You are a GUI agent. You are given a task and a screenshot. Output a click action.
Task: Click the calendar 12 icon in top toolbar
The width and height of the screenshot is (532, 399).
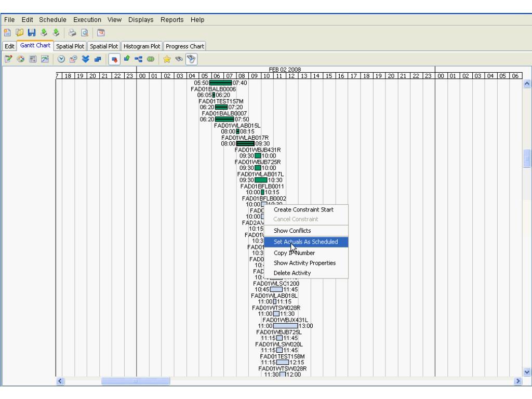coord(101,33)
